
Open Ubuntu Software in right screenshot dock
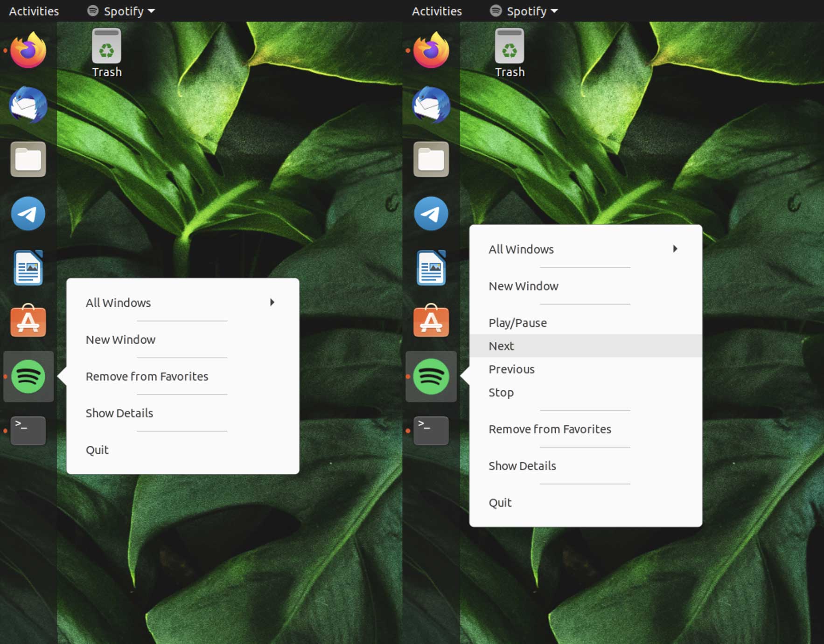click(431, 321)
